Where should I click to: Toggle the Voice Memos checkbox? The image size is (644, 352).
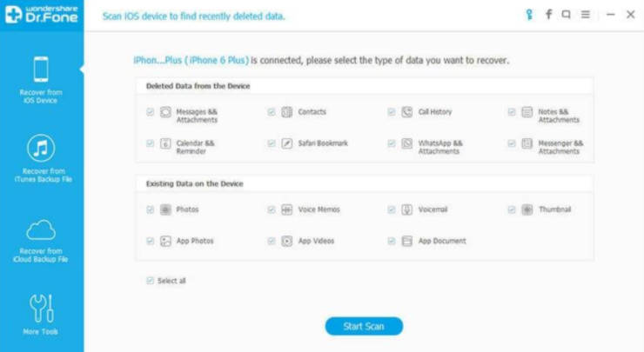pos(271,209)
